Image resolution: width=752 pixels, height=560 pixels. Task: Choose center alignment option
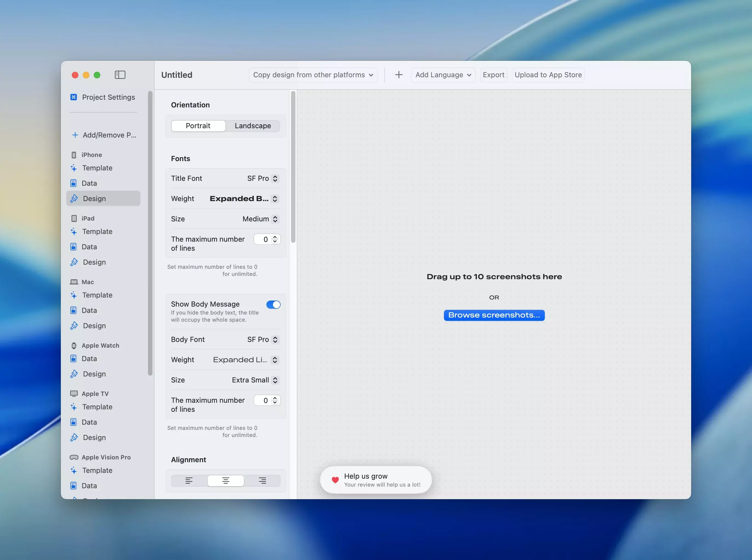coord(226,481)
